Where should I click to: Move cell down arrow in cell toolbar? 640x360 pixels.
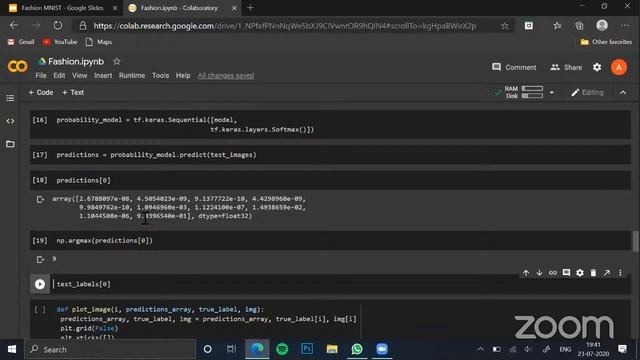click(x=539, y=273)
